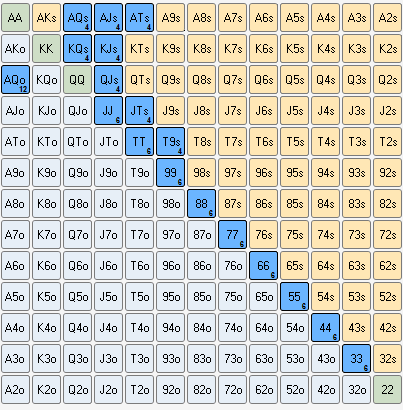Select the AKs hand cell

click(x=46, y=18)
